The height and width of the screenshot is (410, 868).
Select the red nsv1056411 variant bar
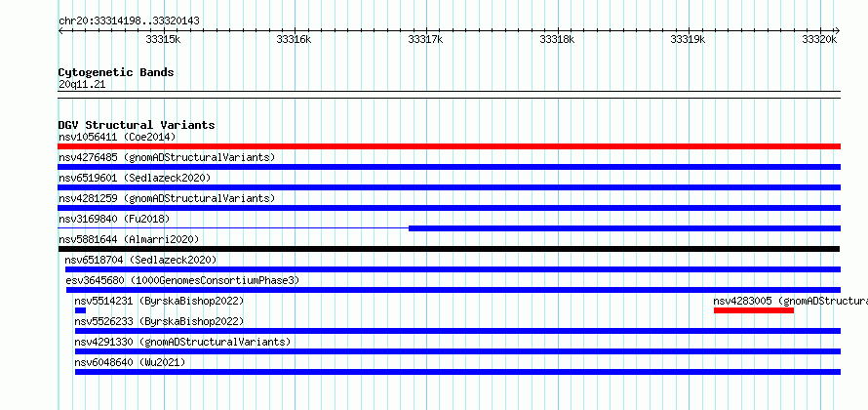tap(449, 146)
